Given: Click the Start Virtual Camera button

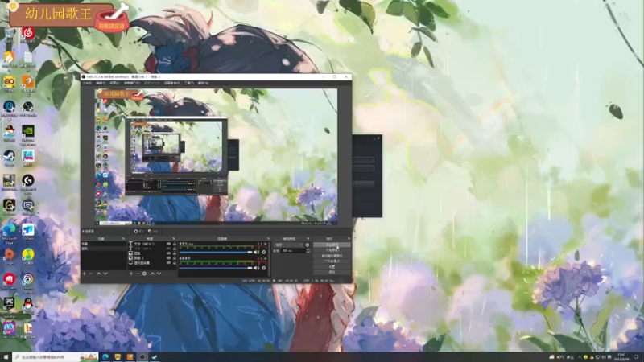Looking at the screenshot, I should pos(332,256).
